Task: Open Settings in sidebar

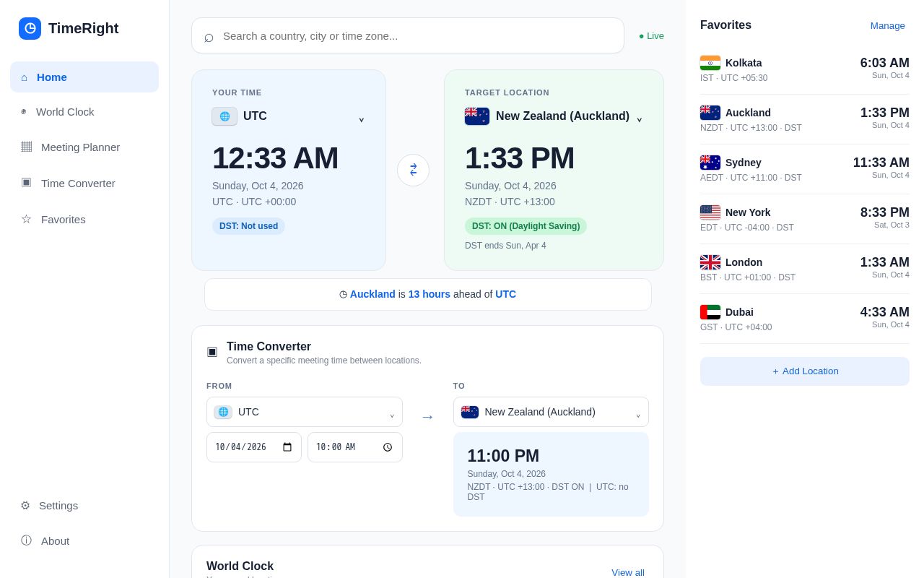Action: pyautogui.click(x=84, y=505)
